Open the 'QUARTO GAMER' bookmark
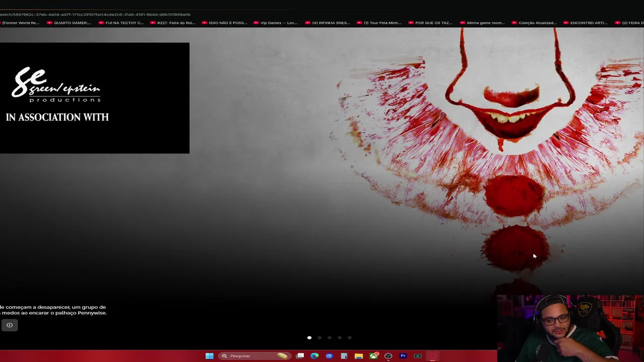Viewport: 644px width, 362px height. [x=69, y=23]
